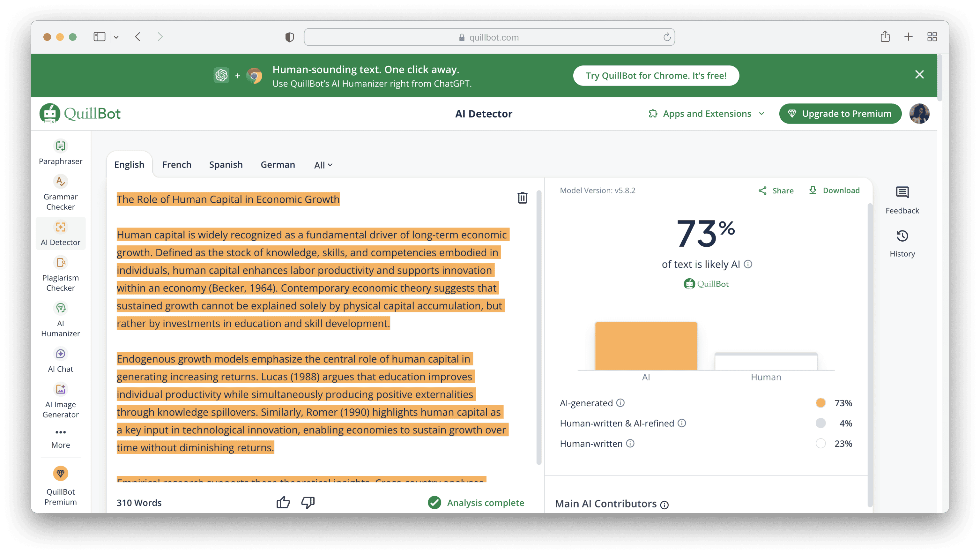Dismiss the green promo banner
The height and width of the screenshot is (554, 980).
[x=919, y=75]
